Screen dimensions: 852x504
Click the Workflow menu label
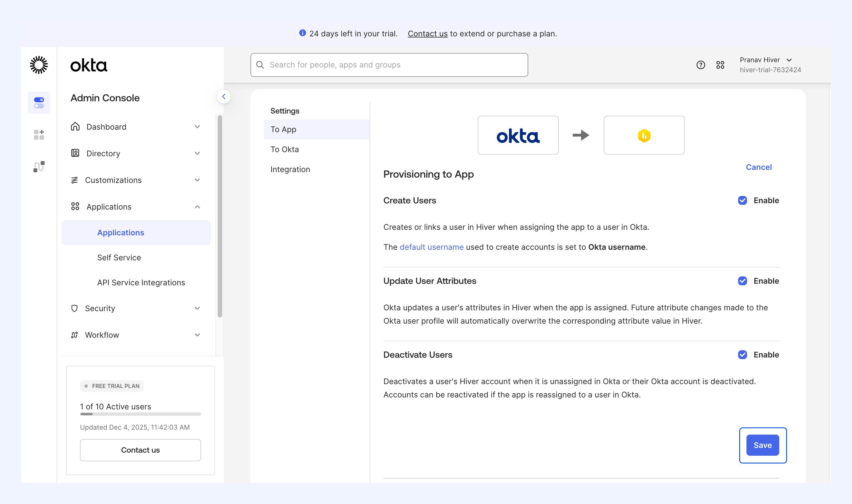click(102, 335)
